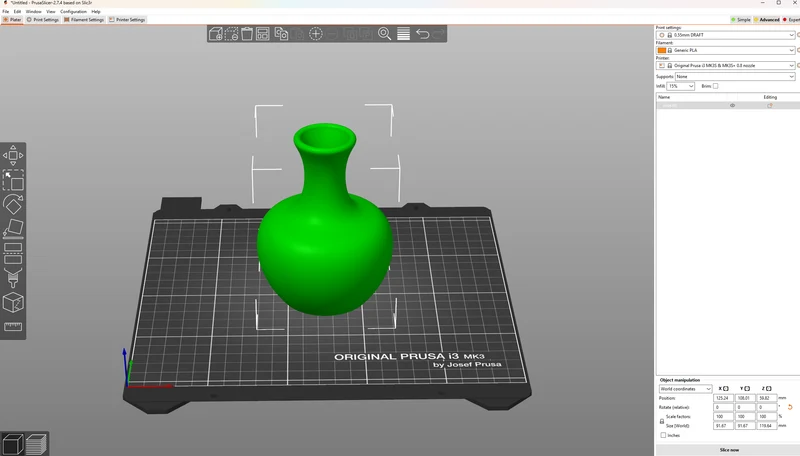Switch to 3D editor view cube icon
The image size is (800, 456).
coord(12,444)
